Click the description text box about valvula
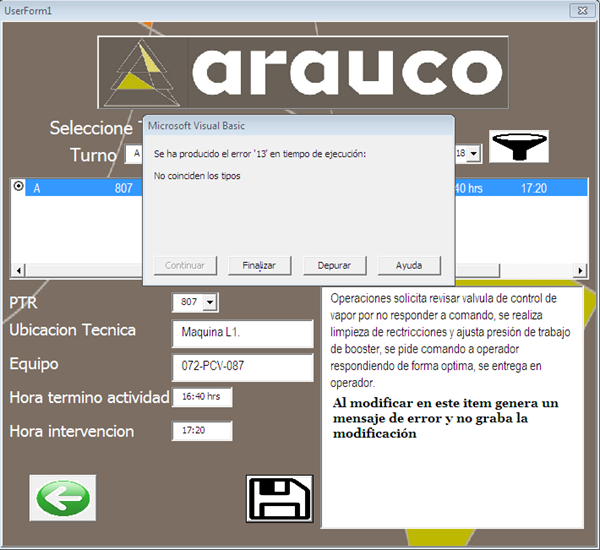 pos(452,407)
